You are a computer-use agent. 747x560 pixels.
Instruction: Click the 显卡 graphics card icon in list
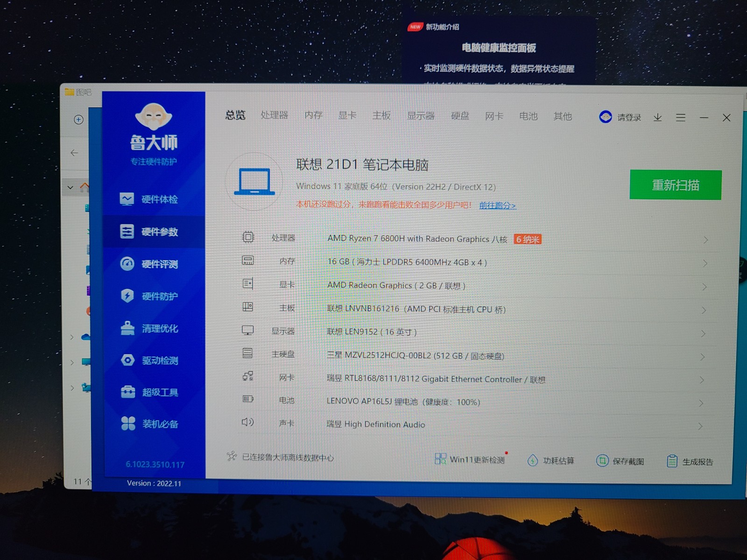tap(248, 283)
